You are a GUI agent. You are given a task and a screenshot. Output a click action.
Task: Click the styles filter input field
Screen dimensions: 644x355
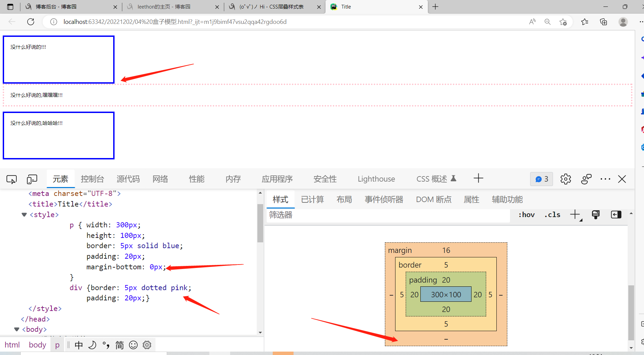point(388,215)
